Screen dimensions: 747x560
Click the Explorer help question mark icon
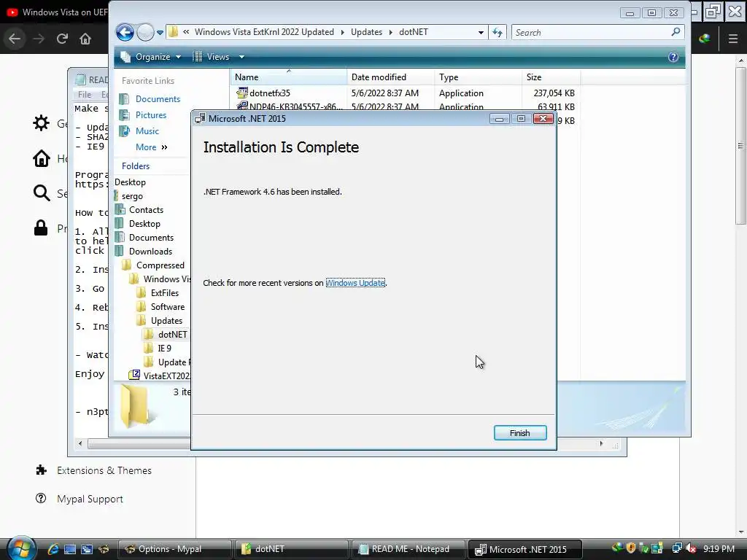point(673,57)
